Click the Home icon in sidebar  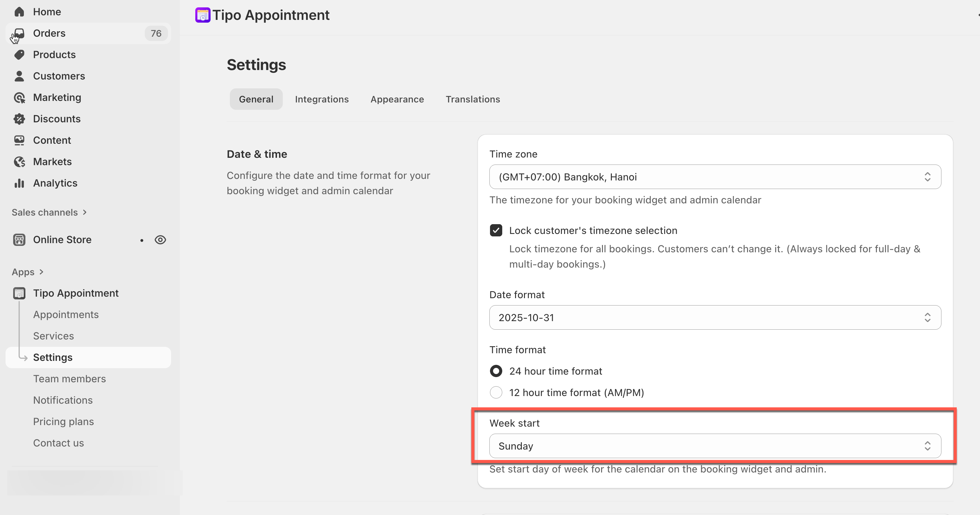[x=19, y=12]
